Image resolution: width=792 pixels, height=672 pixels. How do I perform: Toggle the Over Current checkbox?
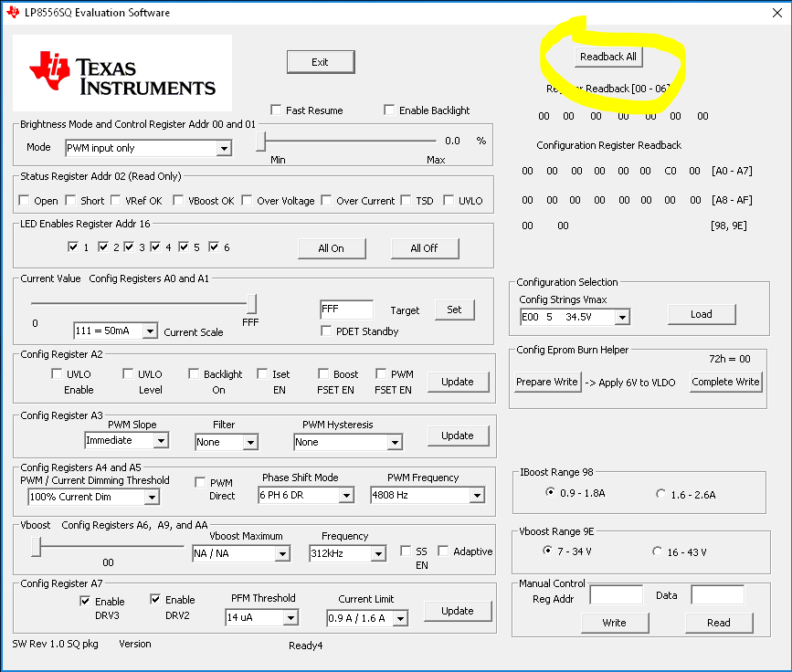[x=326, y=201]
